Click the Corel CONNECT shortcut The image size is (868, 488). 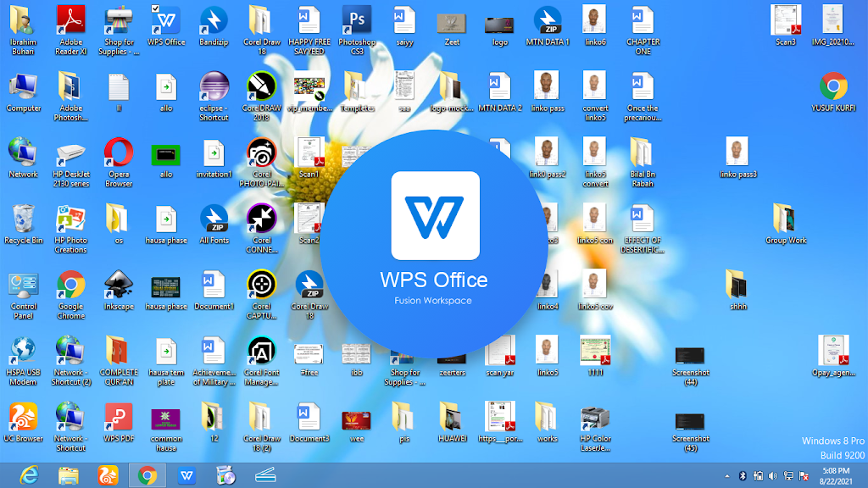[261, 219]
